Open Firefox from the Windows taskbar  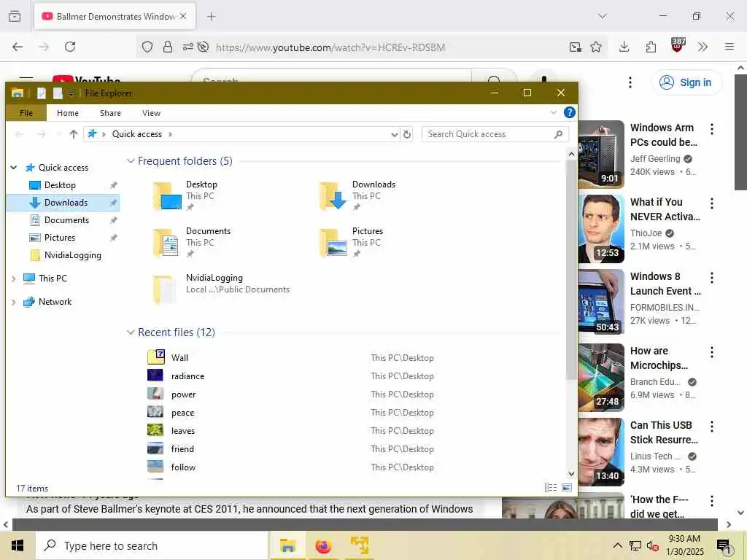tap(323, 545)
